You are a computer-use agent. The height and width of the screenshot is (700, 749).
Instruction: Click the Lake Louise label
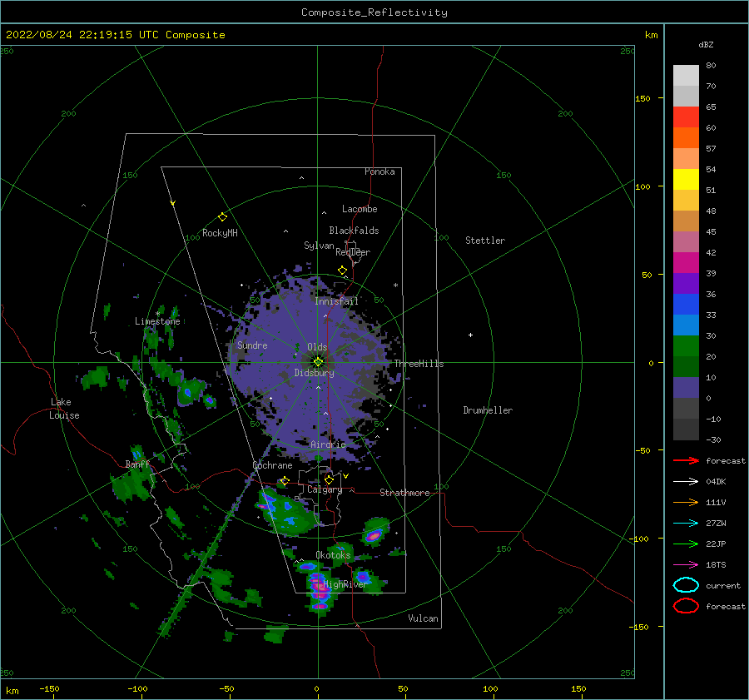(x=64, y=409)
